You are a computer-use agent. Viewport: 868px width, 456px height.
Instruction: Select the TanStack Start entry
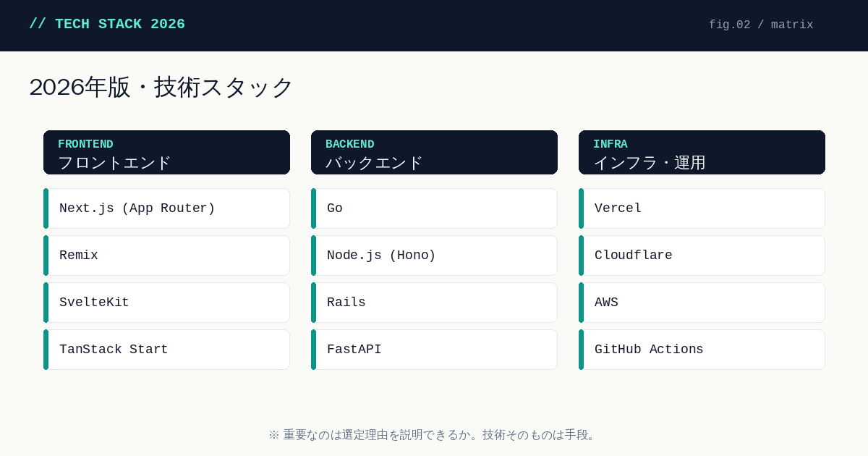pos(166,350)
